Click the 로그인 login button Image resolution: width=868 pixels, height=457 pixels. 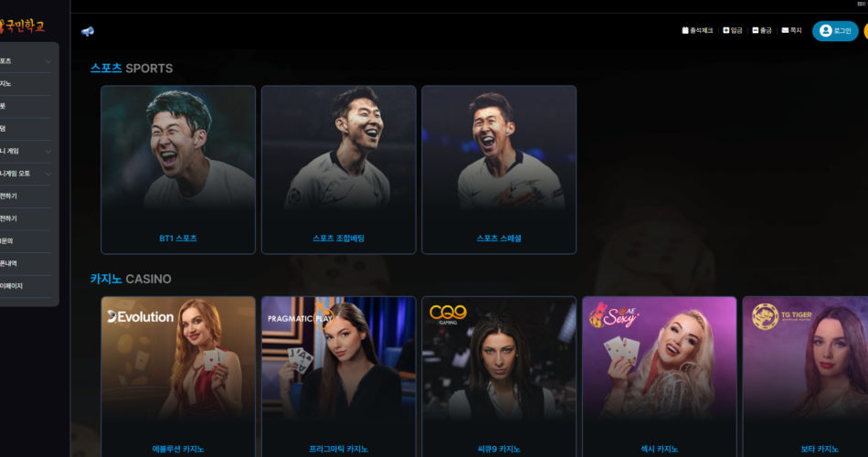click(835, 31)
